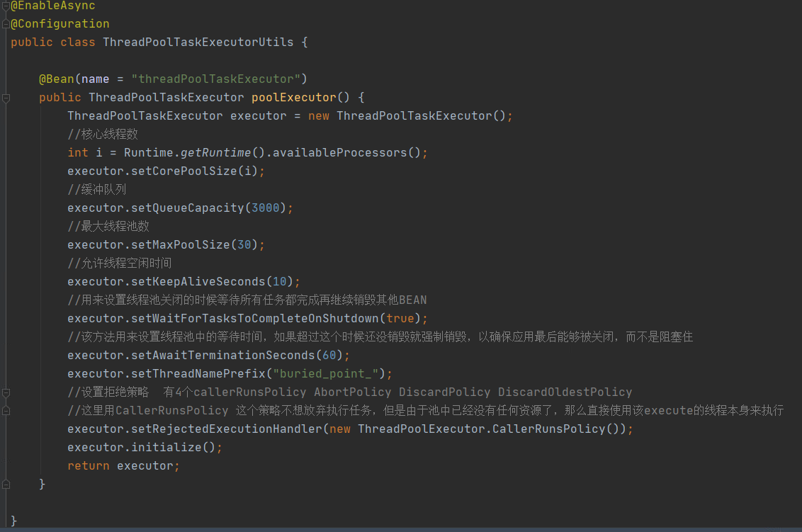This screenshot has width=802, height=532.
Task: Click fold marker below CallerRunsPolicy comment line
Action: (6, 411)
